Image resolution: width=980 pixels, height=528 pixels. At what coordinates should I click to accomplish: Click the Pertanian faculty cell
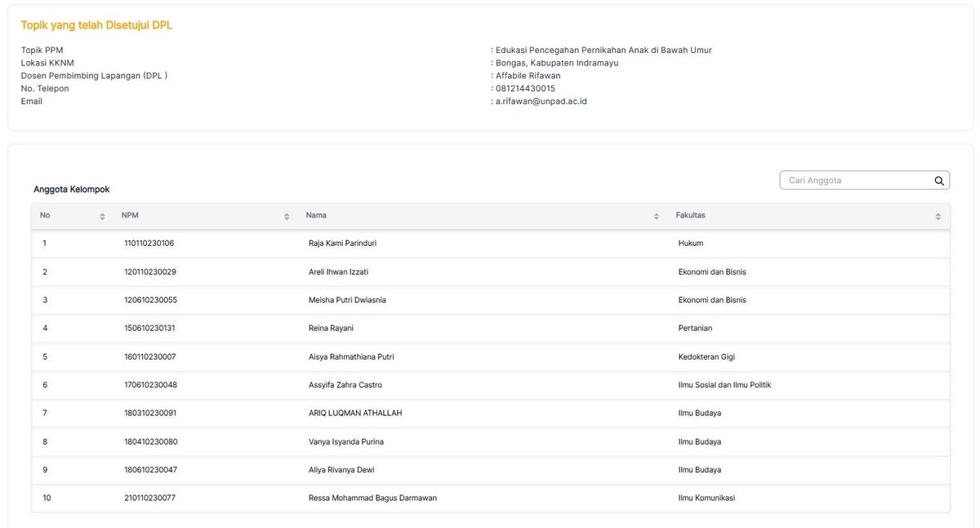(695, 329)
